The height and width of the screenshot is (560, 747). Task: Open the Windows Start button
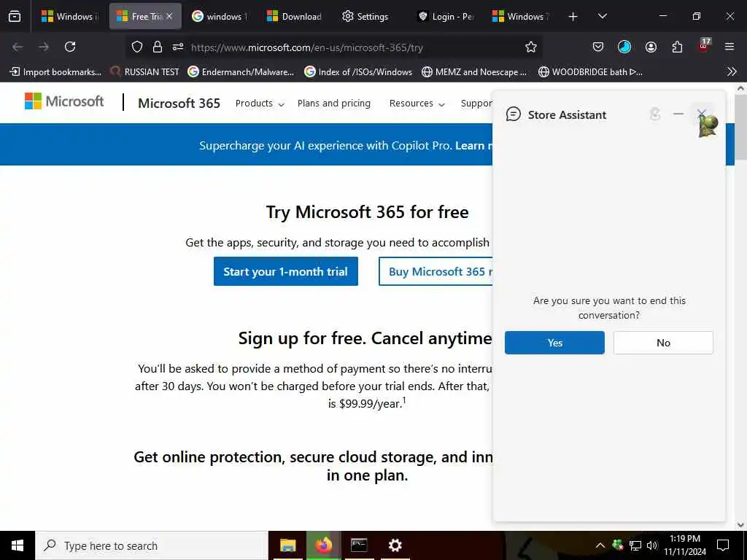pyautogui.click(x=18, y=545)
